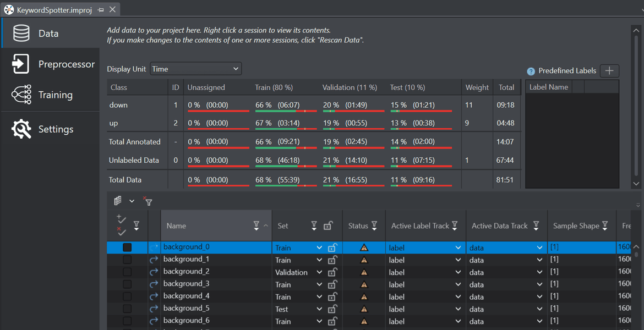This screenshot has width=644, height=330.
Task: Check the background_2 row checkbox
Action: [x=127, y=272]
